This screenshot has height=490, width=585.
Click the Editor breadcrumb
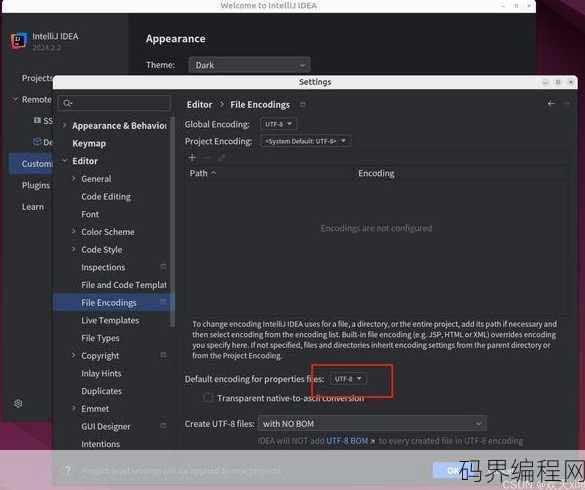pyautogui.click(x=199, y=105)
